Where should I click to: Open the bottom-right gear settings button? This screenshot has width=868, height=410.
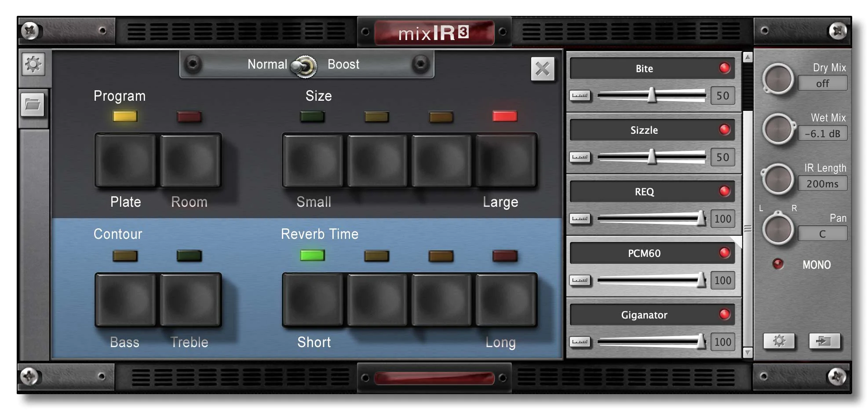click(x=779, y=341)
